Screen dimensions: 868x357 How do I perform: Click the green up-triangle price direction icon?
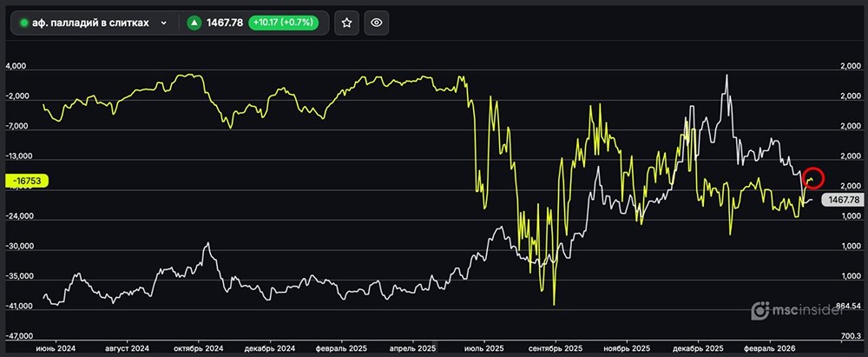[x=194, y=23]
